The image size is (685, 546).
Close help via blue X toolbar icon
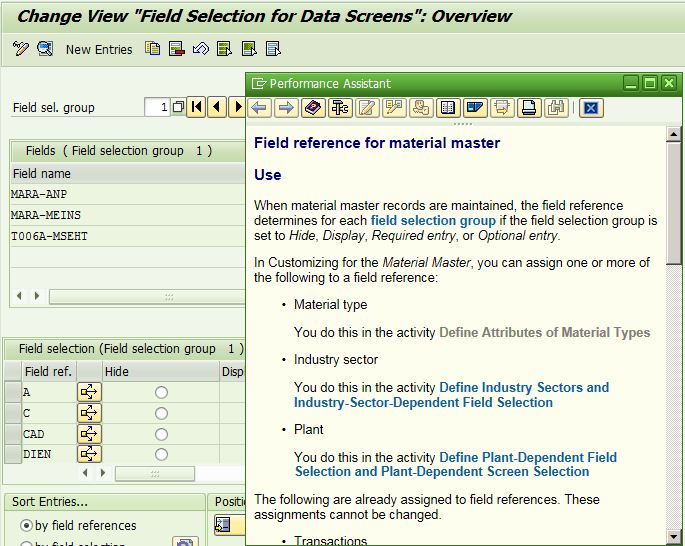[x=591, y=108]
